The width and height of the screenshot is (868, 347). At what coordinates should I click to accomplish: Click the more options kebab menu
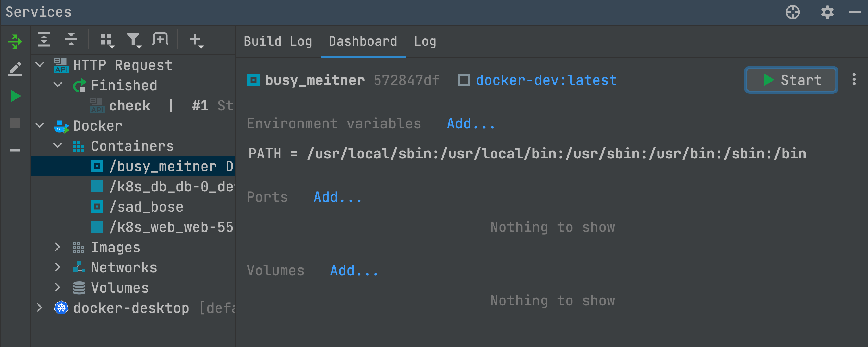pyautogui.click(x=854, y=80)
